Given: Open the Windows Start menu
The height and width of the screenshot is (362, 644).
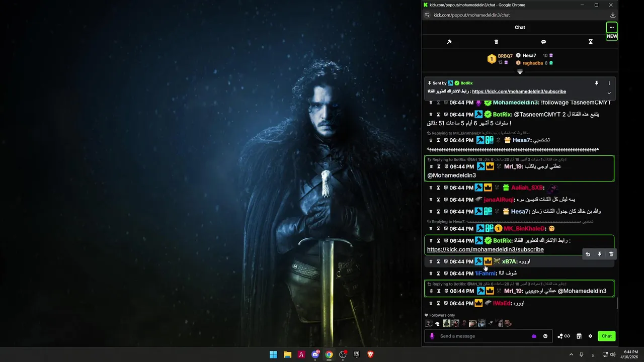Looking at the screenshot, I should click(x=273, y=354).
